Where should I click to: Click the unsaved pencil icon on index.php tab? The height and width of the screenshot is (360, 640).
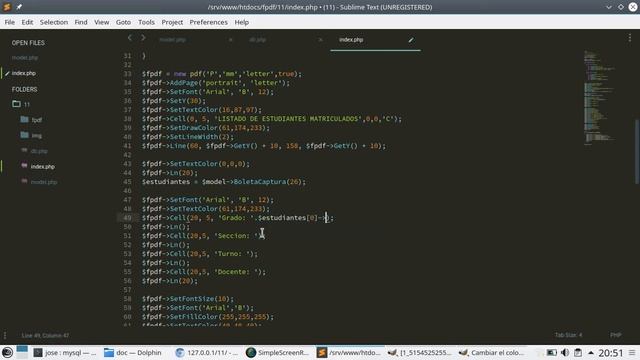pyautogui.click(x=411, y=40)
